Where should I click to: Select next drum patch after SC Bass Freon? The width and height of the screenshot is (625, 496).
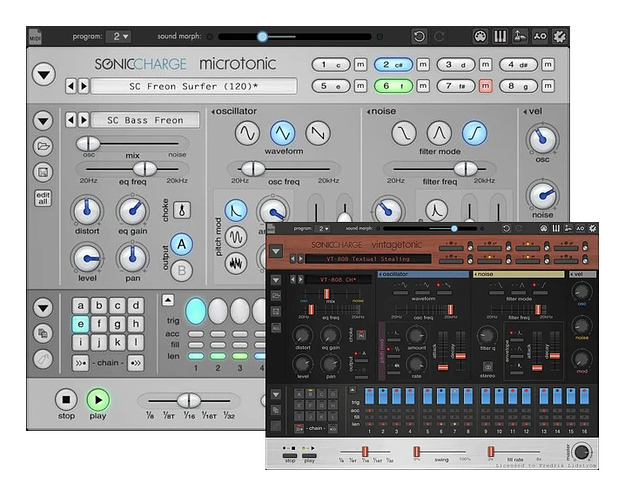[x=84, y=120]
